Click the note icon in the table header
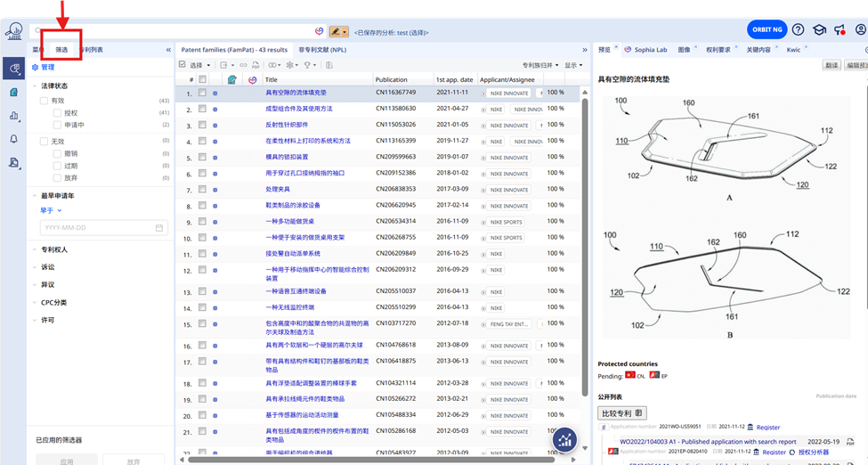Screen dimensions: 868x465 (232, 80)
